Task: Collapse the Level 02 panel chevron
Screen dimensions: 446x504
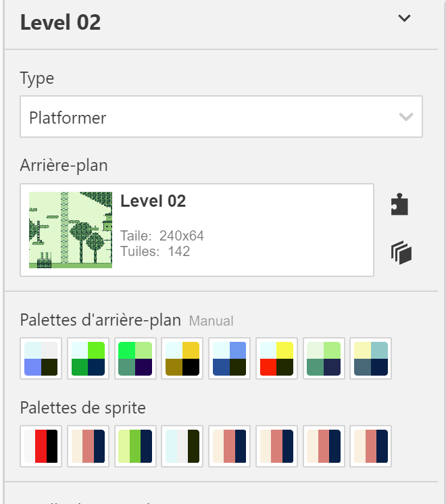Action: tap(404, 19)
